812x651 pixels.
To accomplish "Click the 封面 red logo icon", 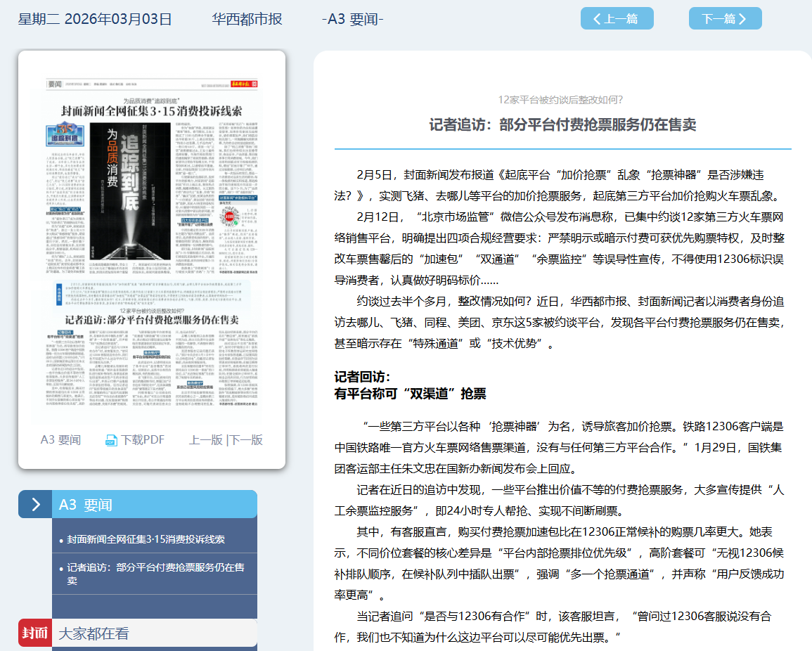I will click(35, 633).
